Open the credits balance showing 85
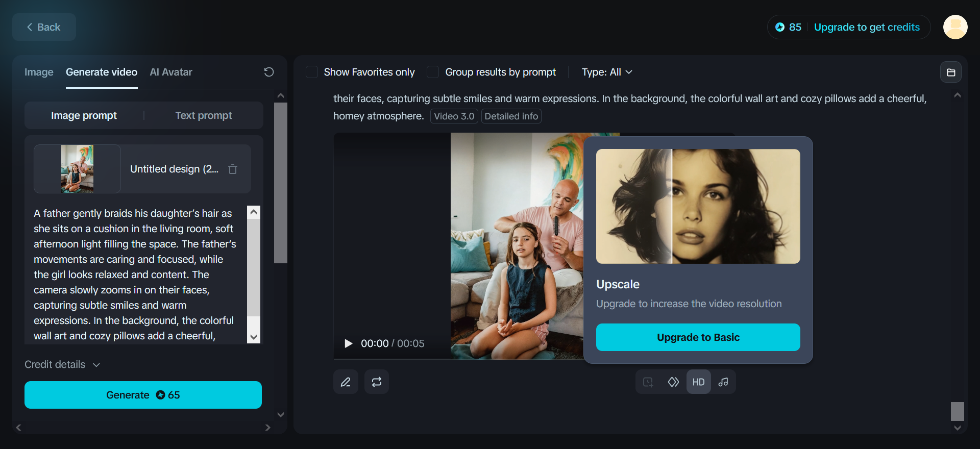This screenshot has height=449, width=980. pos(788,27)
